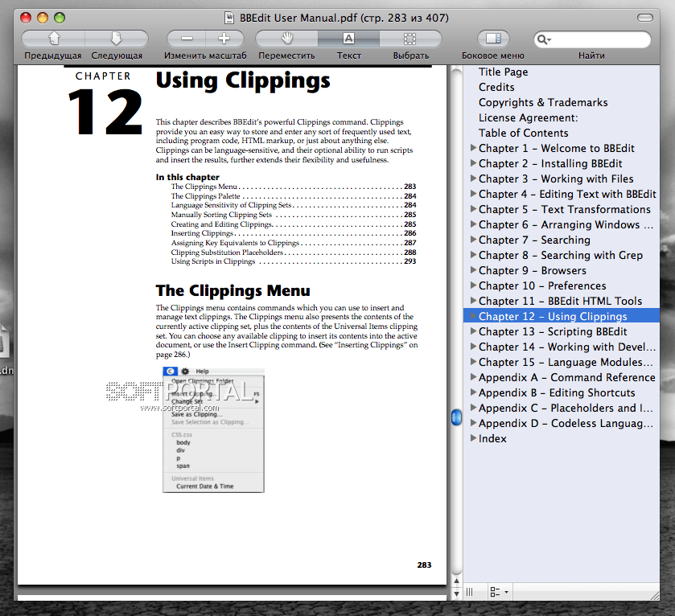Select Appendix A – Command Reference

pos(567,377)
